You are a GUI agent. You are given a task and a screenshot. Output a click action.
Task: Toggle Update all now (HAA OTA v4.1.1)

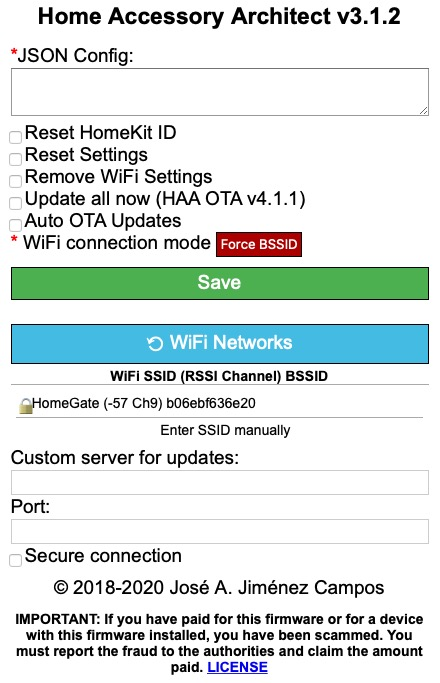pyautogui.click(x=15, y=203)
